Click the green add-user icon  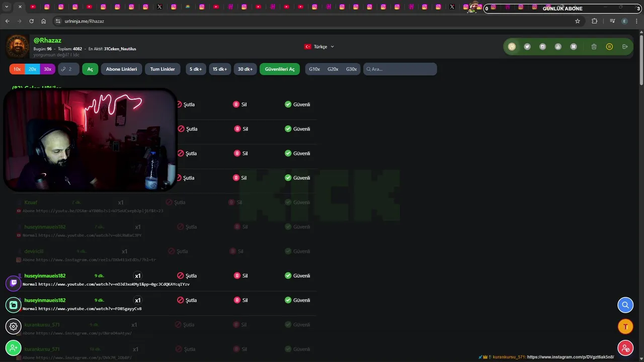coord(14,348)
